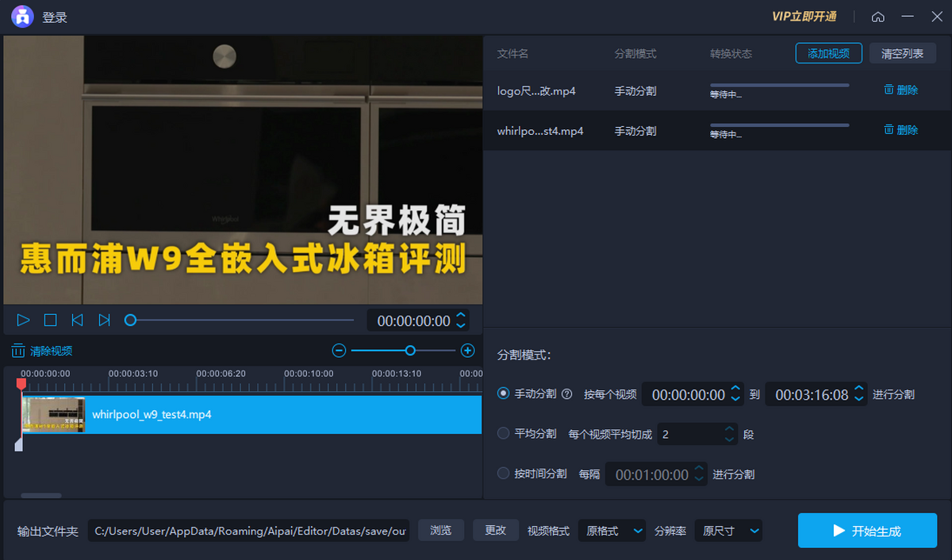Open 视频格式 原格式 dropdown
The image size is (952, 560).
tap(612, 531)
